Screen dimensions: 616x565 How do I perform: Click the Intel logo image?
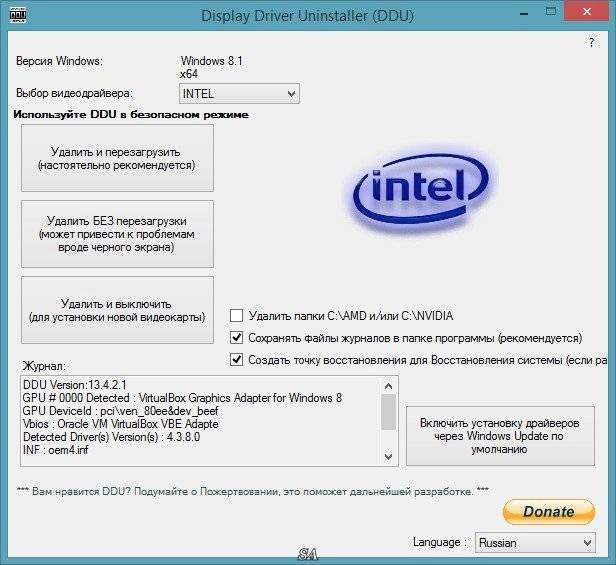(420, 190)
